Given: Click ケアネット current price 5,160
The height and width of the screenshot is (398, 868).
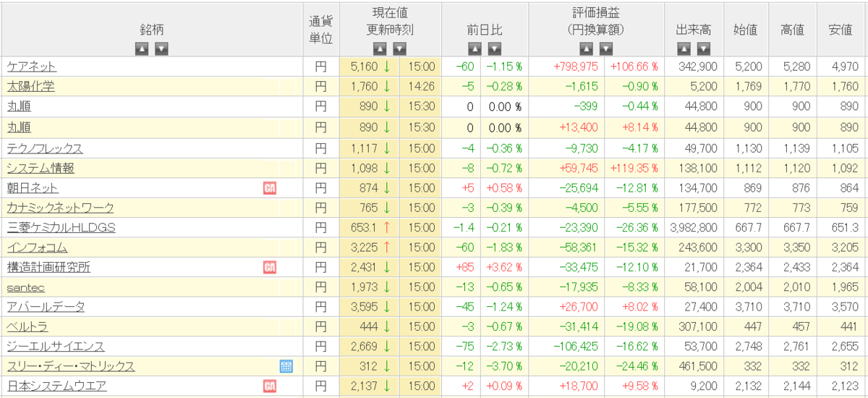Looking at the screenshot, I should click(364, 67).
